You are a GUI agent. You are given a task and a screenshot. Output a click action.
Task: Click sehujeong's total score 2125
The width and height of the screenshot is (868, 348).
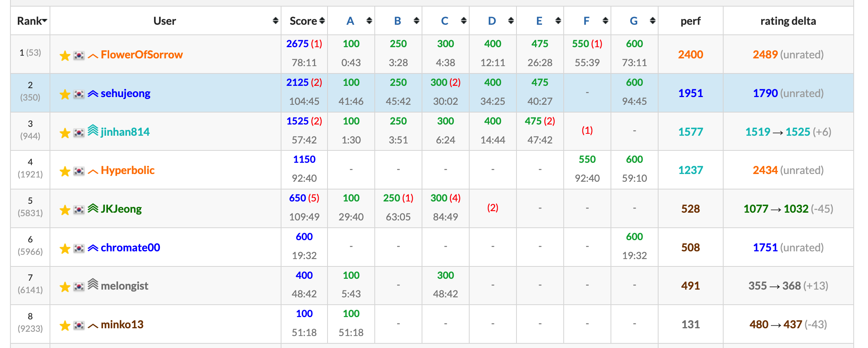297,82
